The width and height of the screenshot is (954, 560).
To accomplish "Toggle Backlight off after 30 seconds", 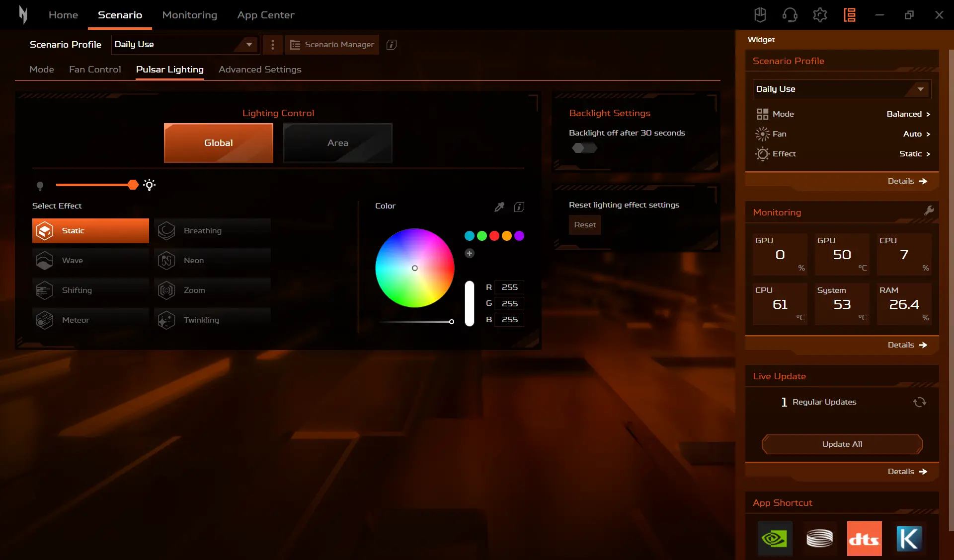I will point(584,148).
